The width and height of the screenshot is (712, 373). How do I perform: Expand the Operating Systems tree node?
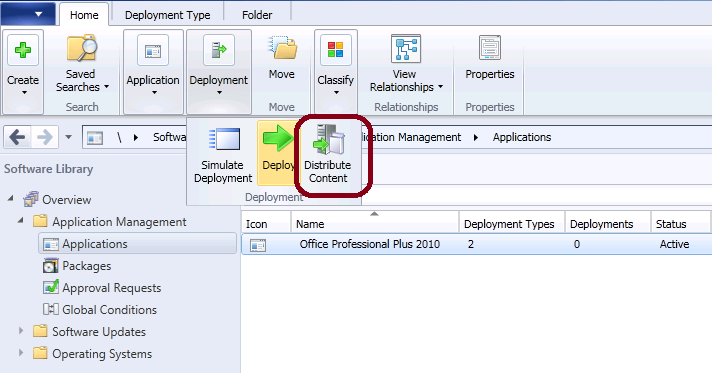[x=20, y=353]
